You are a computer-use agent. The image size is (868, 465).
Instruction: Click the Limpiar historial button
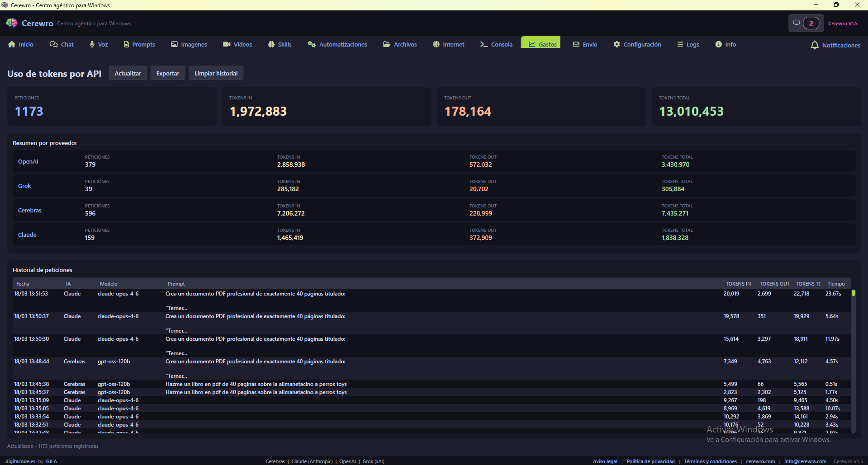point(216,73)
